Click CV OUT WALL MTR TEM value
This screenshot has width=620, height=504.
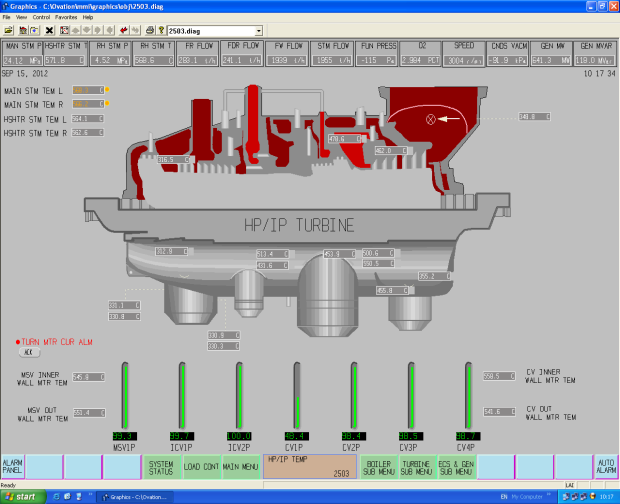(500, 412)
